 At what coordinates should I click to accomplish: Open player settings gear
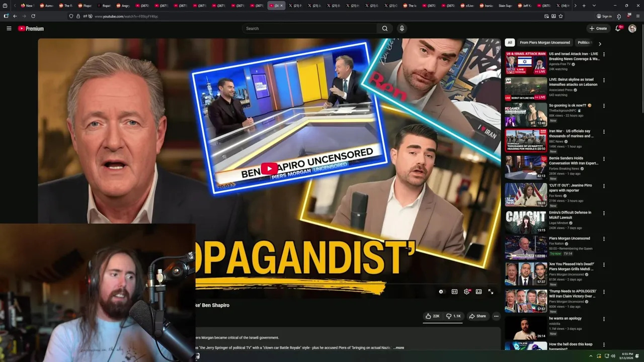tap(467, 292)
